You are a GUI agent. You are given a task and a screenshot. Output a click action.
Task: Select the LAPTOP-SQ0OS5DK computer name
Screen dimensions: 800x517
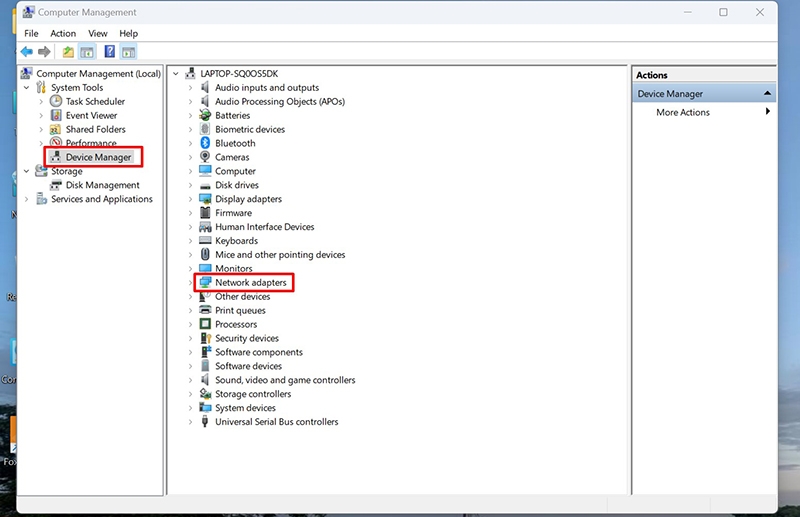239,73
